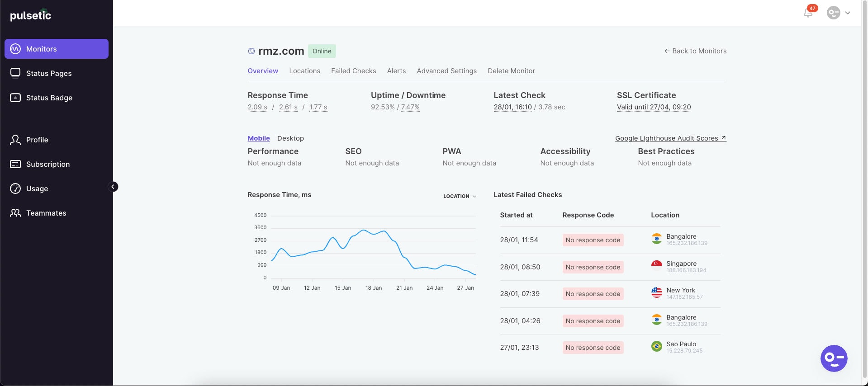
Task: Click the Online status badge
Action: click(322, 51)
